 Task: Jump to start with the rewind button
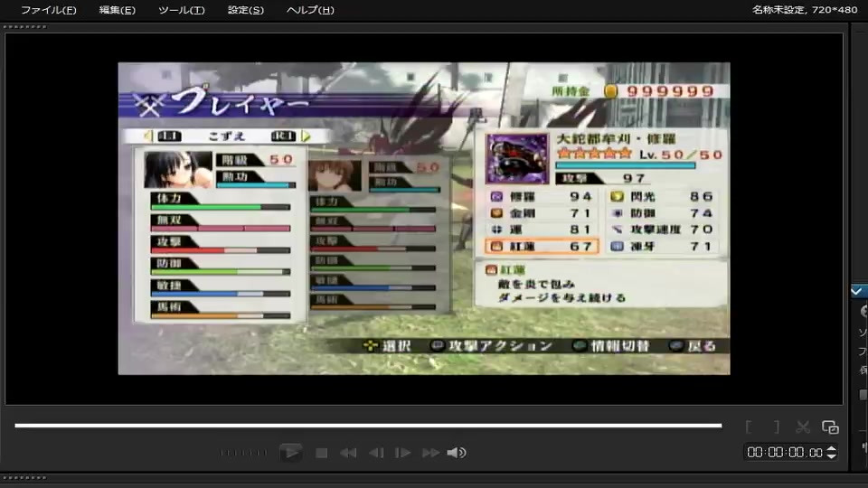click(x=348, y=453)
